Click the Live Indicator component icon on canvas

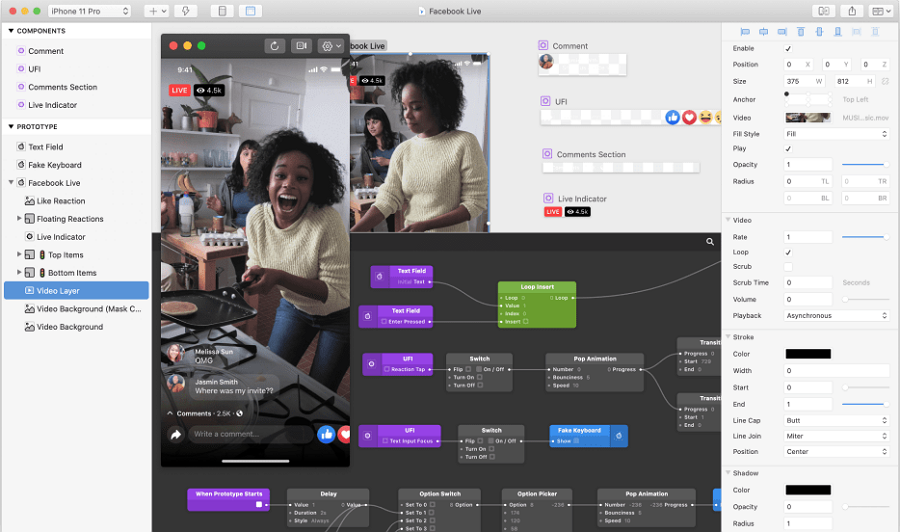[x=548, y=198]
